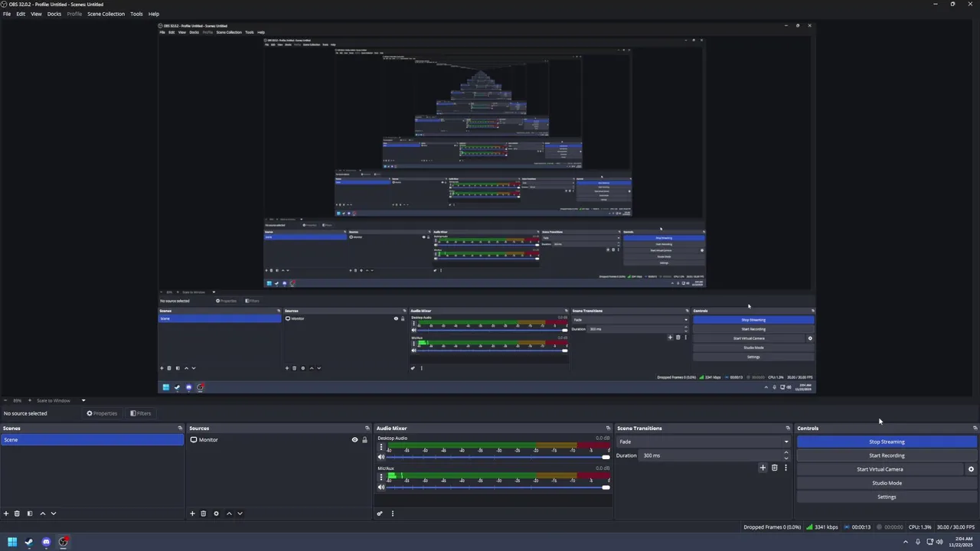The height and width of the screenshot is (551, 980).
Task: Open scene filters icon in Scenes dock
Action: [x=30, y=514]
